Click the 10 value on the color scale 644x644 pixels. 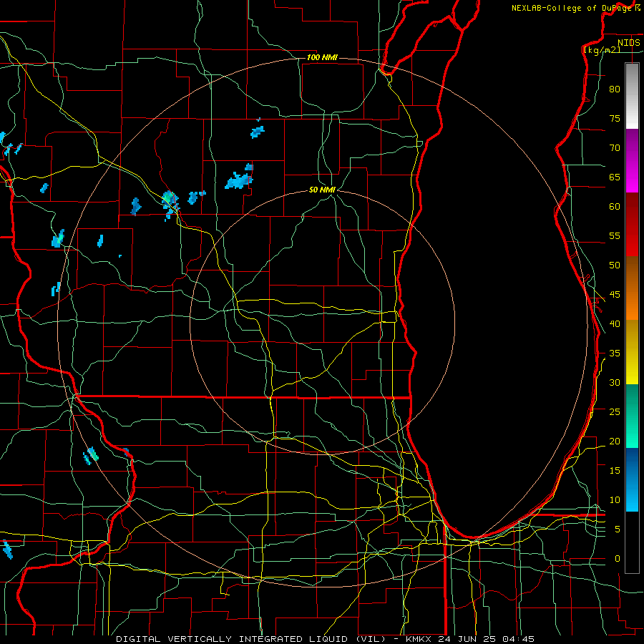coord(615,500)
